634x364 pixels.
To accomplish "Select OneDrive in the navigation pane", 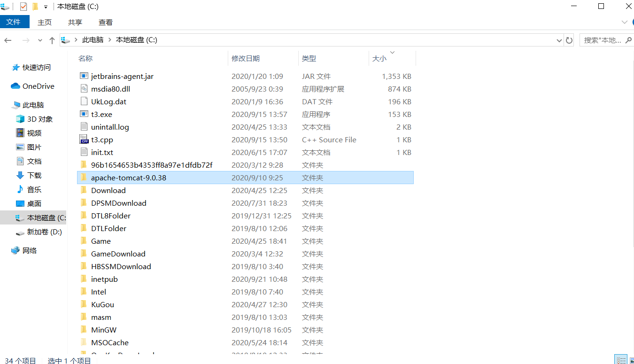I will point(38,86).
